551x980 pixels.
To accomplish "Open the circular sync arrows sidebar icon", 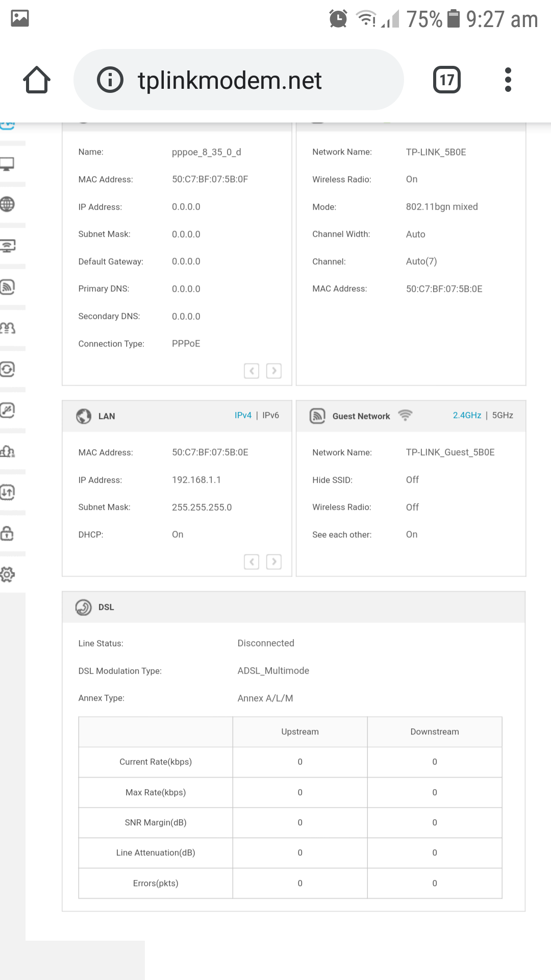I will 7,369.
